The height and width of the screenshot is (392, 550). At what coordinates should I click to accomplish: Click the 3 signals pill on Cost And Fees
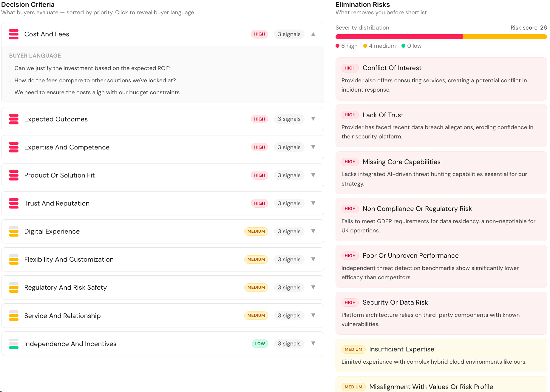pos(289,34)
